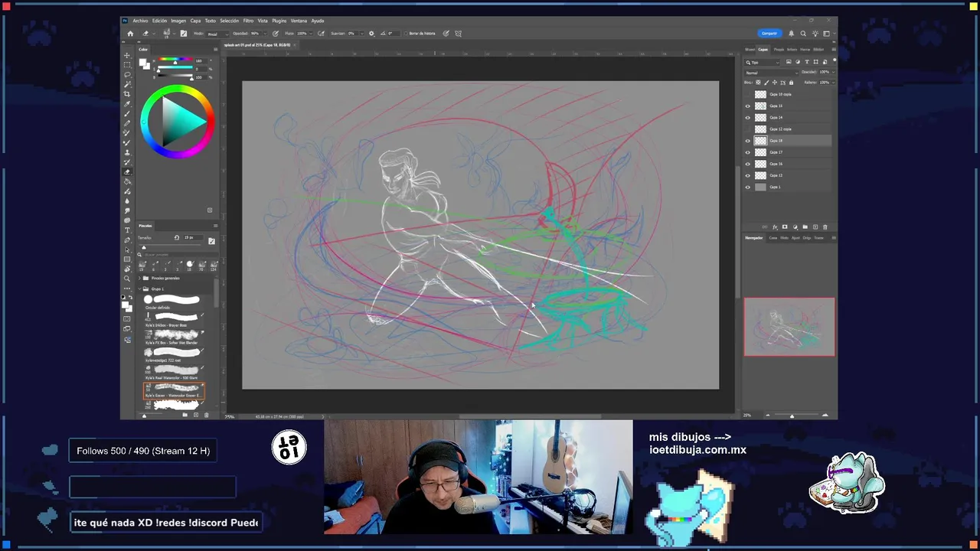Select the Zoom tool
Image resolution: width=980 pixels, height=551 pixels.
[x=127, y=279]
